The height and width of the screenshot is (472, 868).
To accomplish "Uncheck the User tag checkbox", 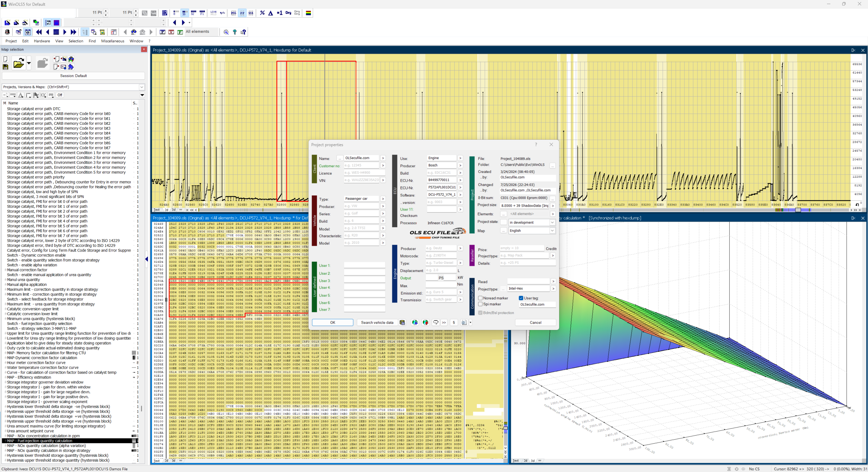I will pos(521,298).
